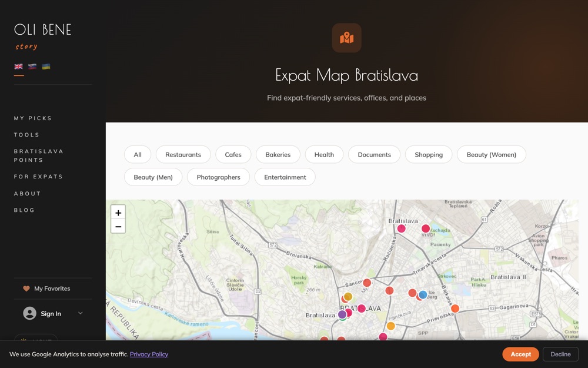
Task: Click the Bratislava II map label
Action: point(508,277)
